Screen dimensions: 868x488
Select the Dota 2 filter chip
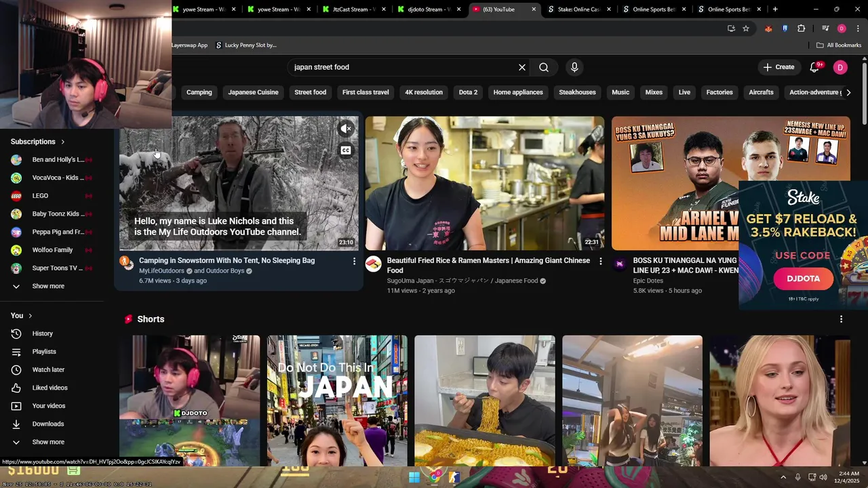coord(468,92)
